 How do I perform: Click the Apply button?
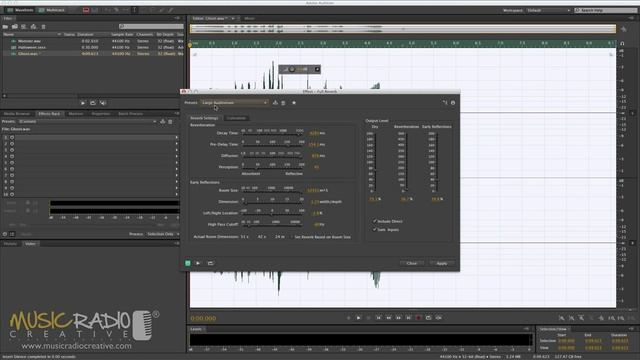click(442, 263)
